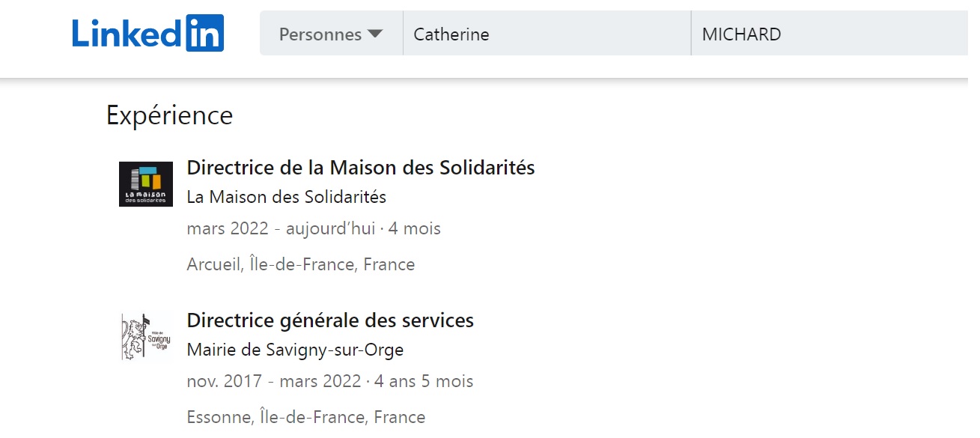Select the Expérience section heading
Viewport: 980px width, 438px height.
pyautogui.click(x=169, y=115)
